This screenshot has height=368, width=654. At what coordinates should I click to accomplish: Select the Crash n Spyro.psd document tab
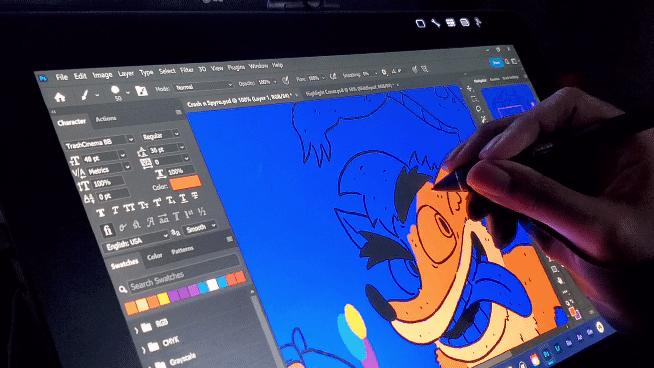click(240, 101)
